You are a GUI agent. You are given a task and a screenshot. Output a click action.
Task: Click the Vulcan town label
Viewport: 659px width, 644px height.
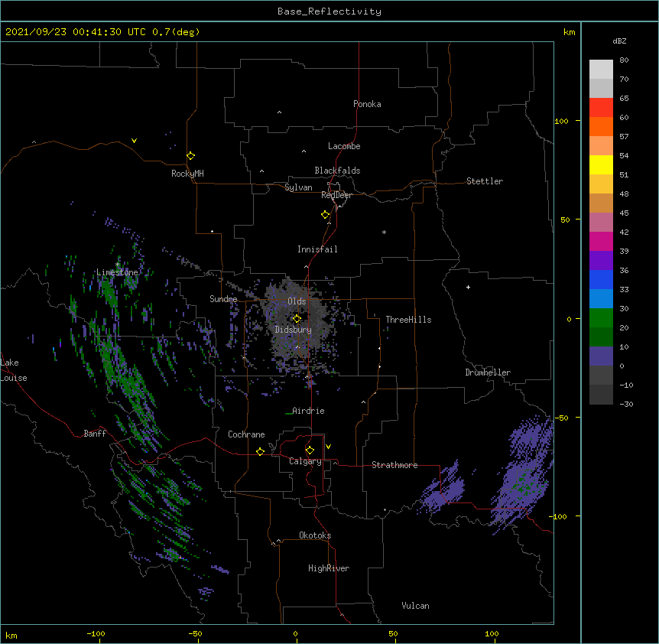click(415, 606)
